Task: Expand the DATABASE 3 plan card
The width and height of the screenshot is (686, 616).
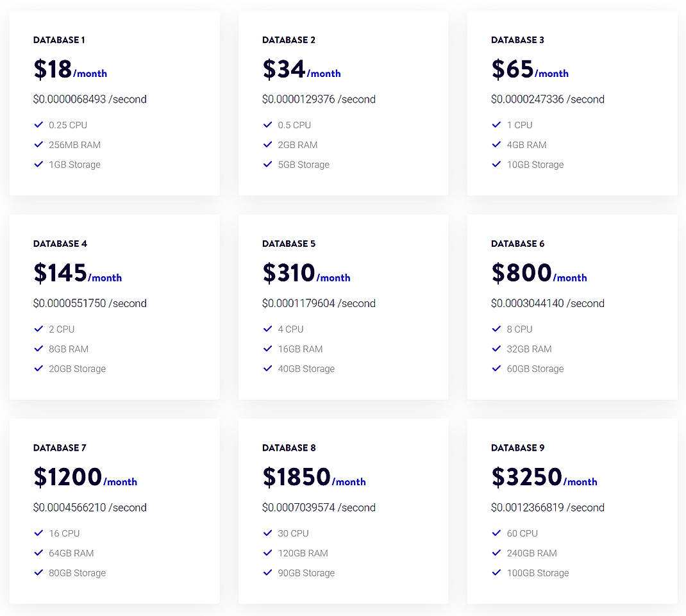Action: [x=572, y=103]
